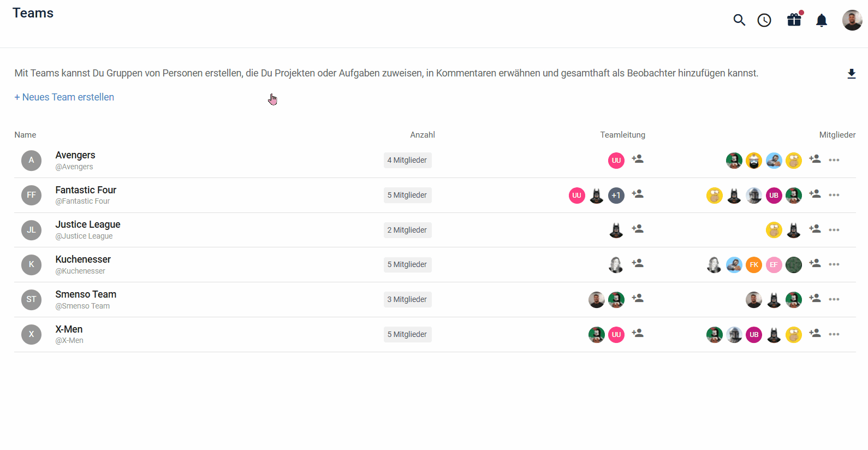The width and height of the screenshot is (868, 450).
Task: Add a team leader to Avengers
Action: point(638,159)
